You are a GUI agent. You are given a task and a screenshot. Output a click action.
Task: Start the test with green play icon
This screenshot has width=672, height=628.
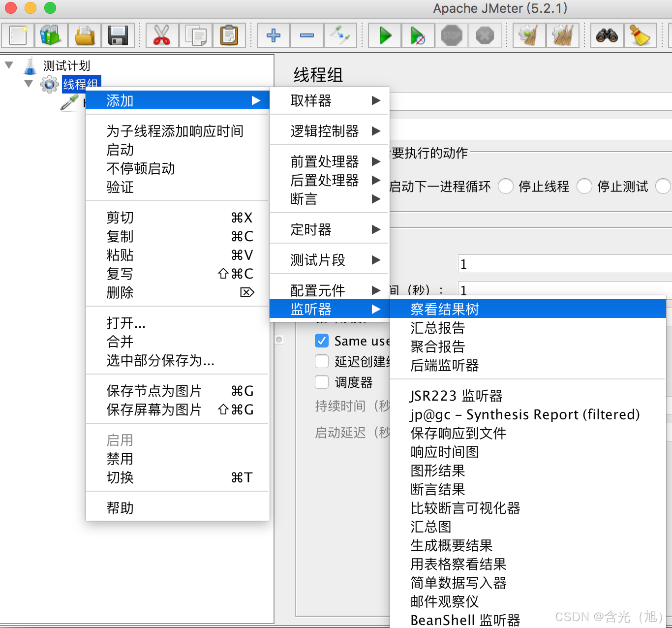pos(385,35)
